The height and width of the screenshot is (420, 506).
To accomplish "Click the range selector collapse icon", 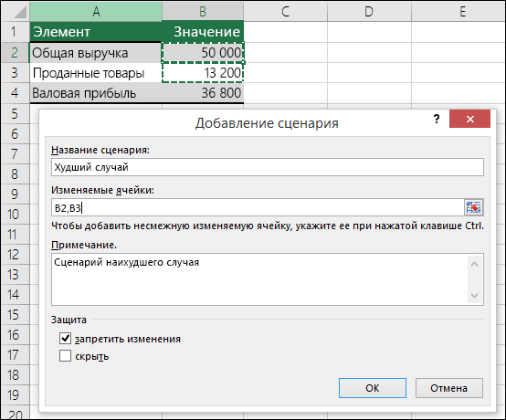I will click(473, 207).
